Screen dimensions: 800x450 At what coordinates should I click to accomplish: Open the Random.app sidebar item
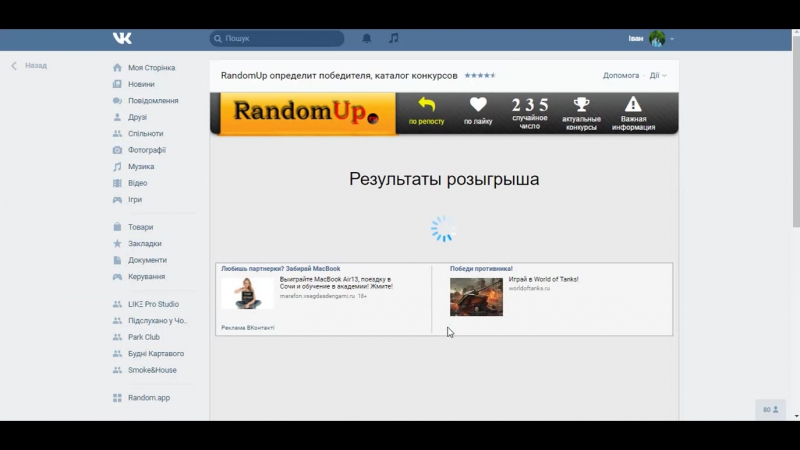point(148,397)
